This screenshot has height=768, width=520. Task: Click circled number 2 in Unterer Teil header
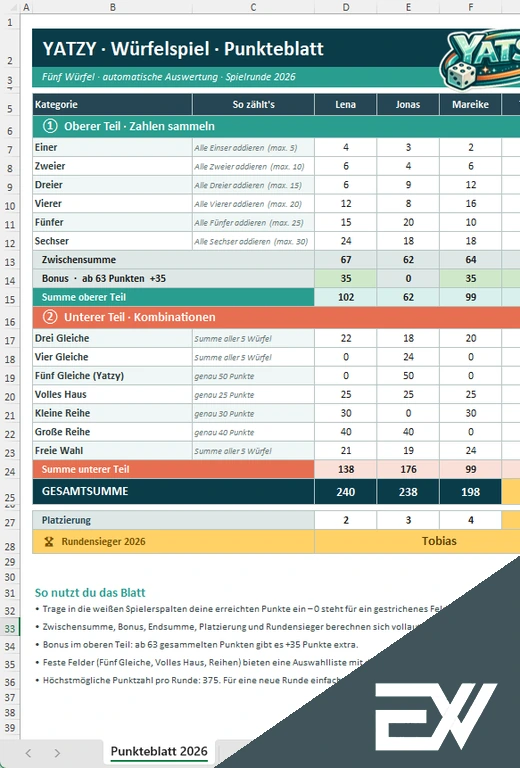point(50,317)
